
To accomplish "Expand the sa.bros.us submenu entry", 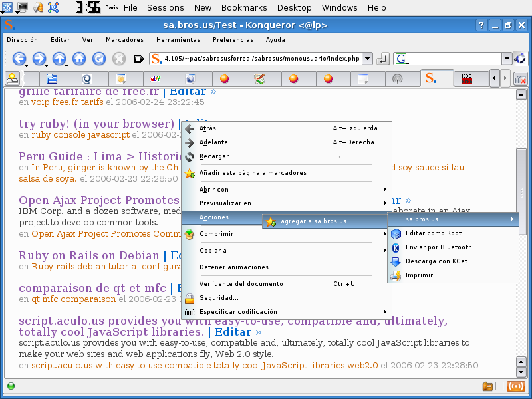I will (453, 219).
